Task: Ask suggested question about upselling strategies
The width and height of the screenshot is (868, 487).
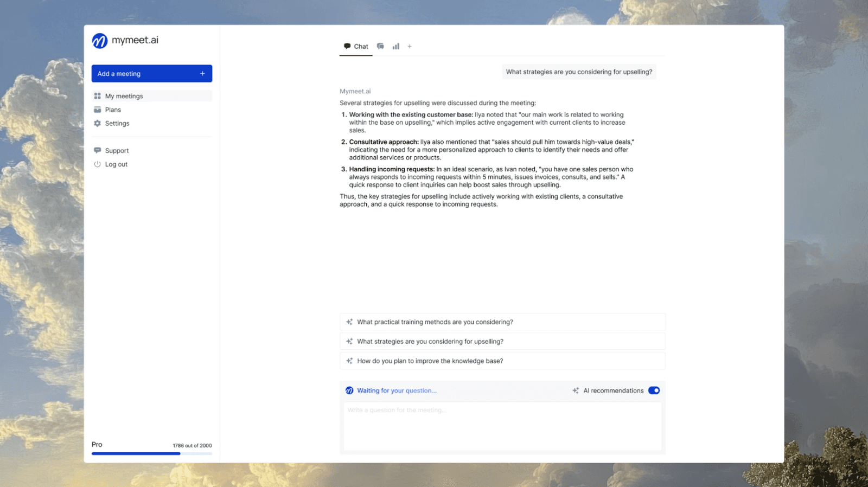Action: [502, 342]
